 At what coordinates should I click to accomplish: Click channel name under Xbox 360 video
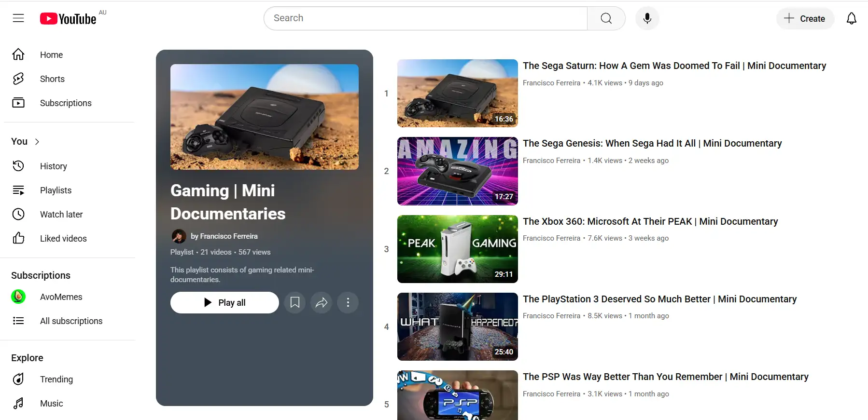coord(551,238)
